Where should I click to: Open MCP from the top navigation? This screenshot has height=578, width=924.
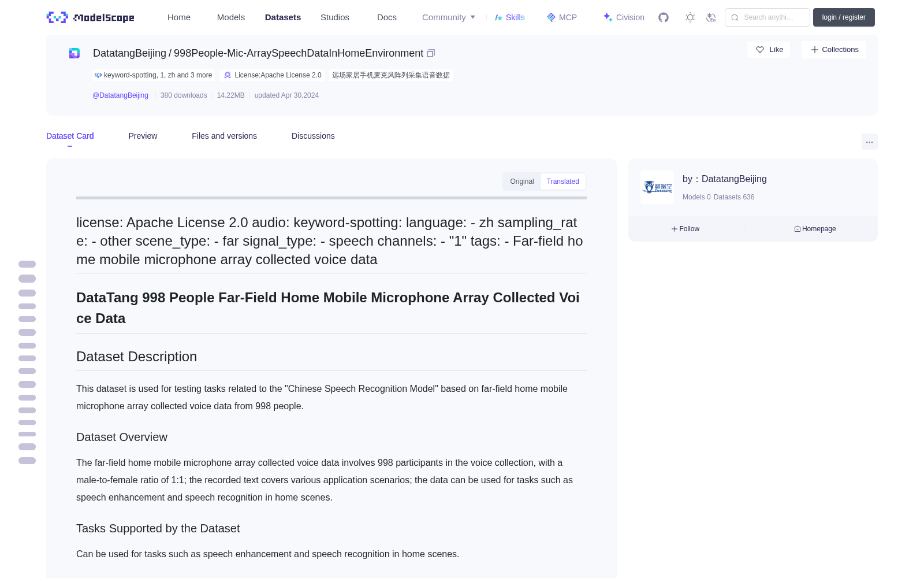561,17
